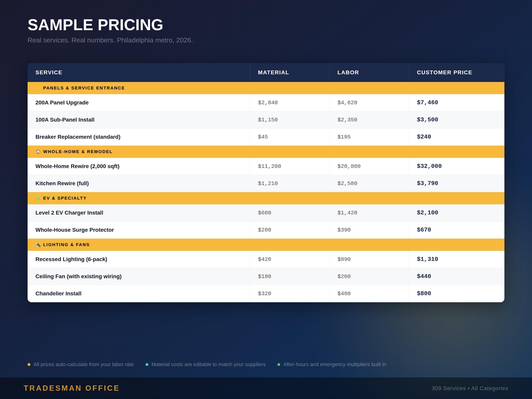Viewport: 532px width, 399px height.
Task: Click the Panels & Service Entrance category label
Action: tap(84, 88)
